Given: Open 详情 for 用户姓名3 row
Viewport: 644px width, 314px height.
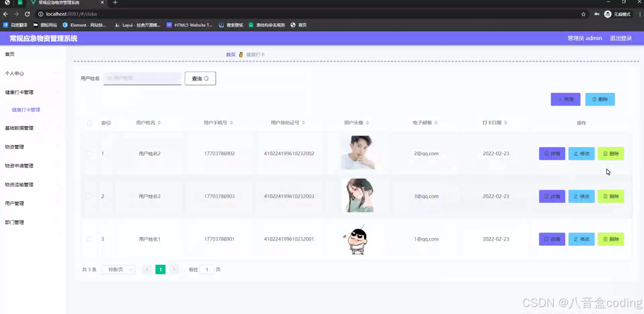Looking at the screenshot, I should click(x=552, y=197).
